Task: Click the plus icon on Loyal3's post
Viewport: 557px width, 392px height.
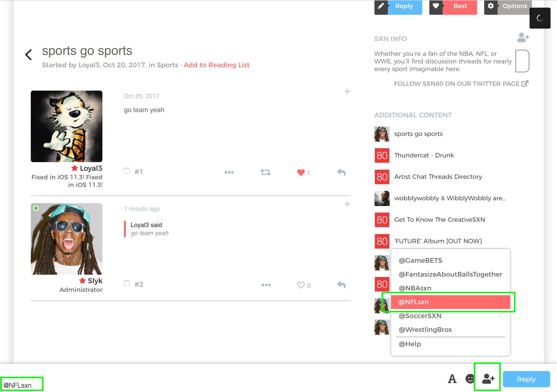Action: [x=347, y=91]
